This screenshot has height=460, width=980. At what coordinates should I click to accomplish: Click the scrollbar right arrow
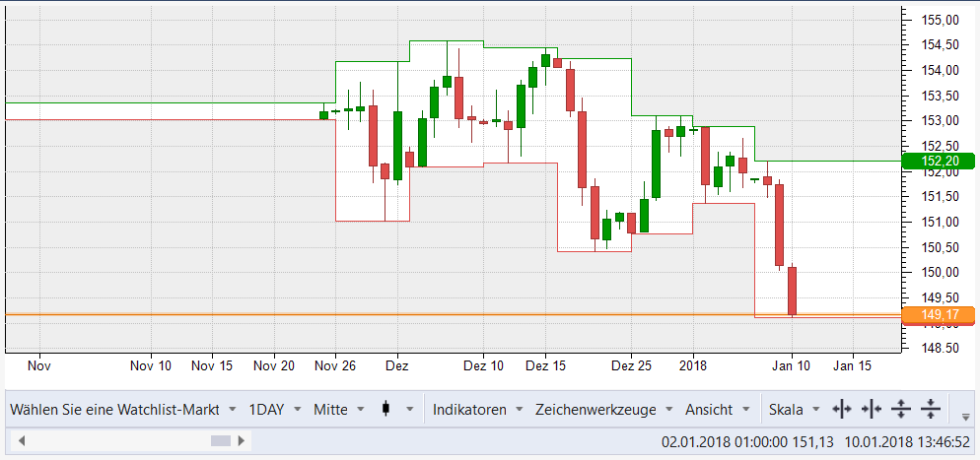coord(239,441)
